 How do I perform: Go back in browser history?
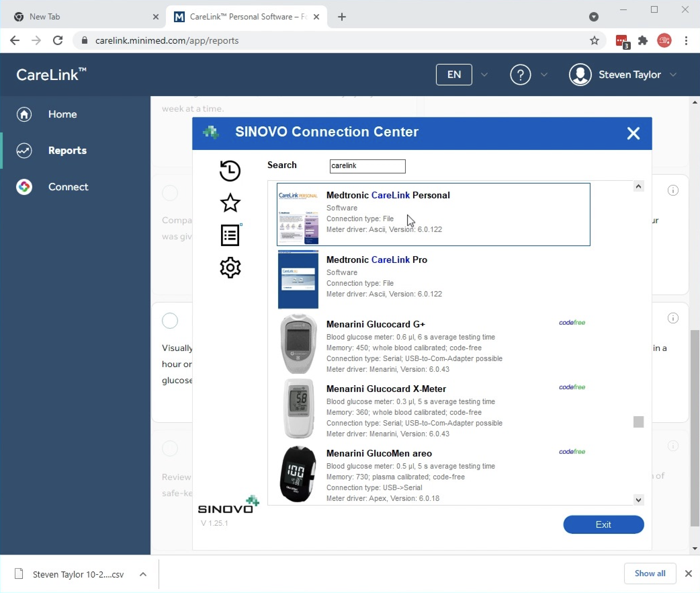15,41
